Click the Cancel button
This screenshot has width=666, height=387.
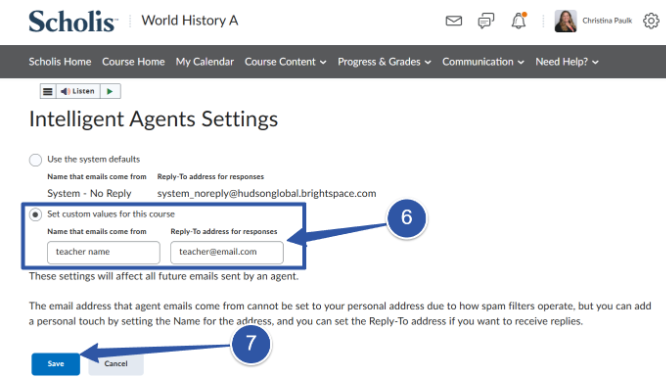point(116,364)
